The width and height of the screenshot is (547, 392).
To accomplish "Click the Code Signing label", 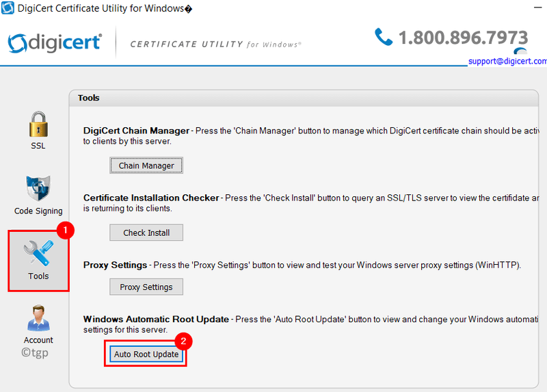I will coord(38,211).
